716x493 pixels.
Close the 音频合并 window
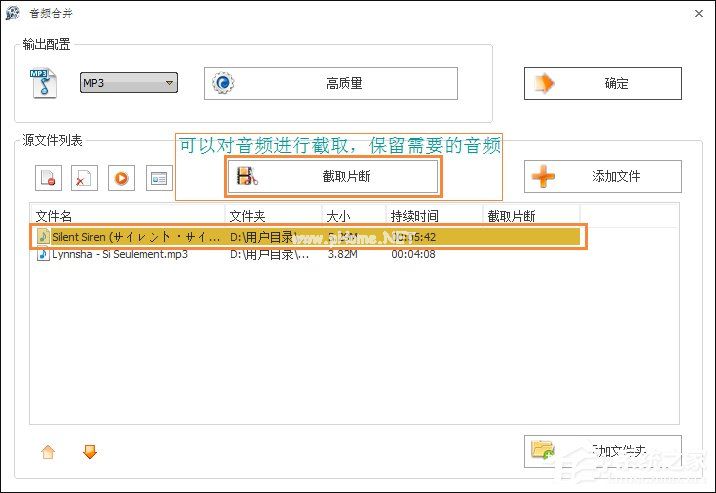point(699,14)
